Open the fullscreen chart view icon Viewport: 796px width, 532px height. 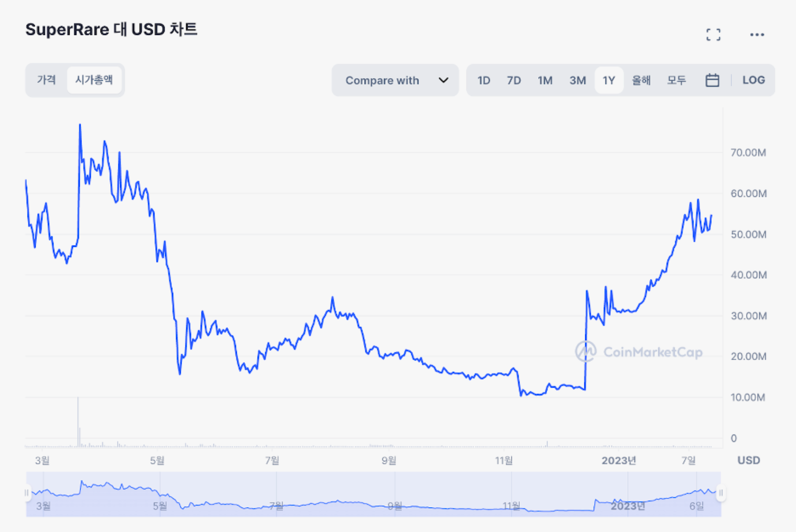click(713, 35)
